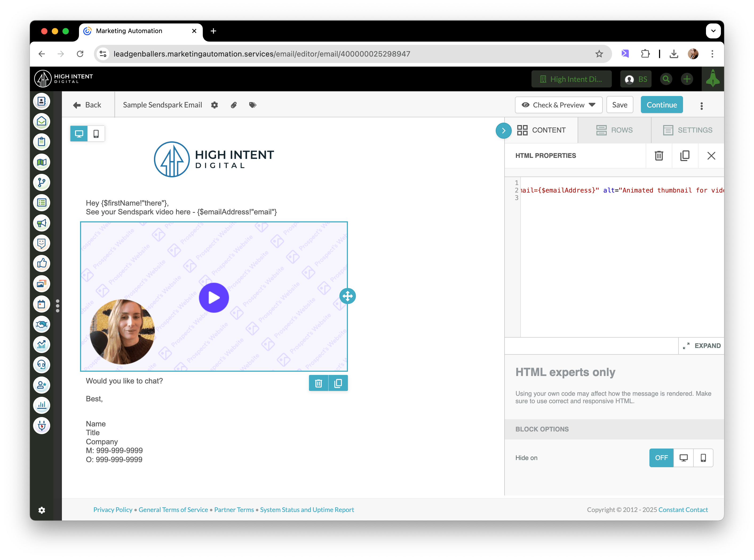Select the ROWS tab
This screenshot has width=754, height=560.
[614, 130]
